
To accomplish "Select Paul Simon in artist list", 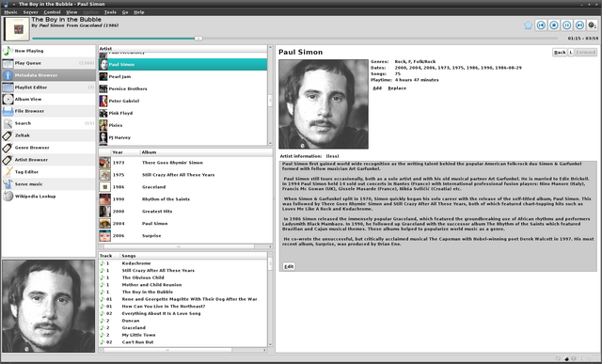I will click(x=182, y=65).
